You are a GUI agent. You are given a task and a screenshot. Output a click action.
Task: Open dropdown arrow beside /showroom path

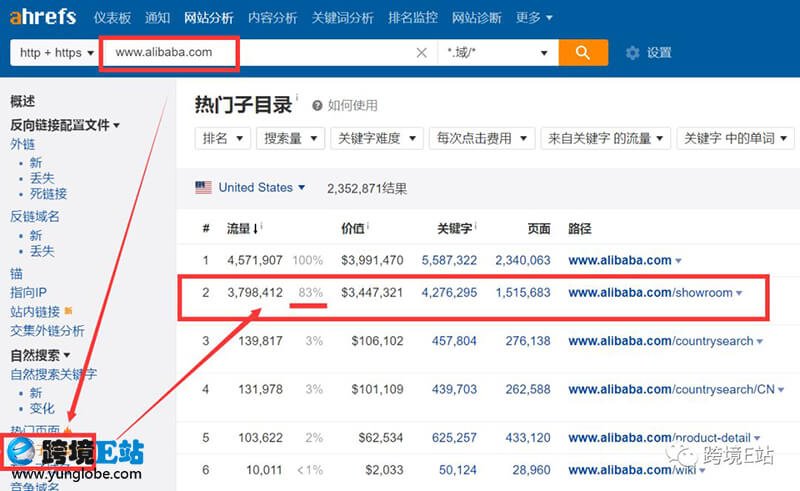[739, 293]
